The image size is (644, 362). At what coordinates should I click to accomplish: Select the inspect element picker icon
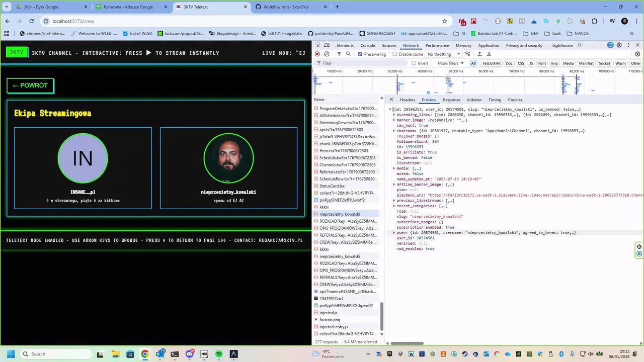[317, 45]
